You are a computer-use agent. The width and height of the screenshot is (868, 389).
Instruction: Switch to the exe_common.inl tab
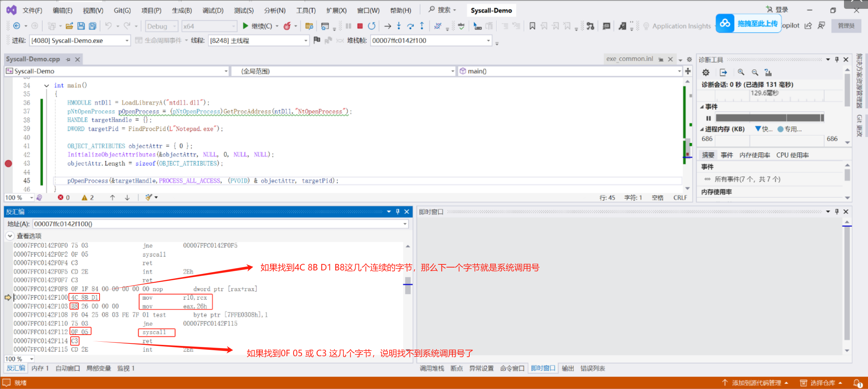click(630, 59)
